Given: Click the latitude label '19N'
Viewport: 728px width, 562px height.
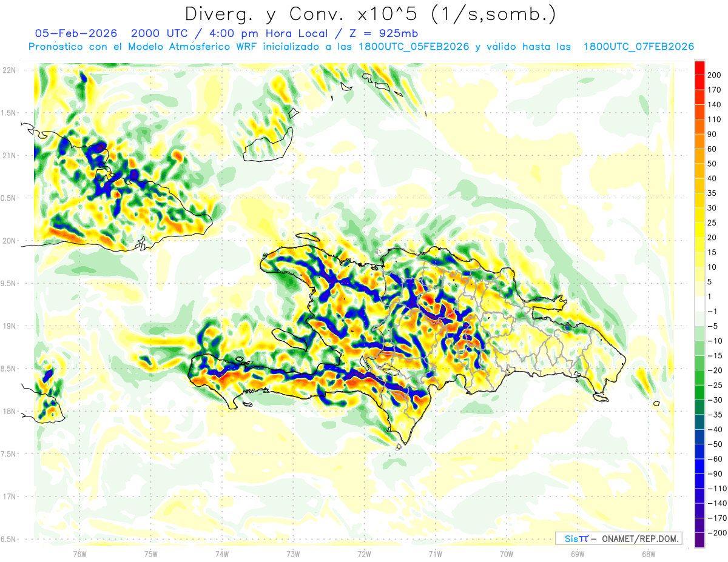Looking at the screenshot, I should click(x=8, y=326).
